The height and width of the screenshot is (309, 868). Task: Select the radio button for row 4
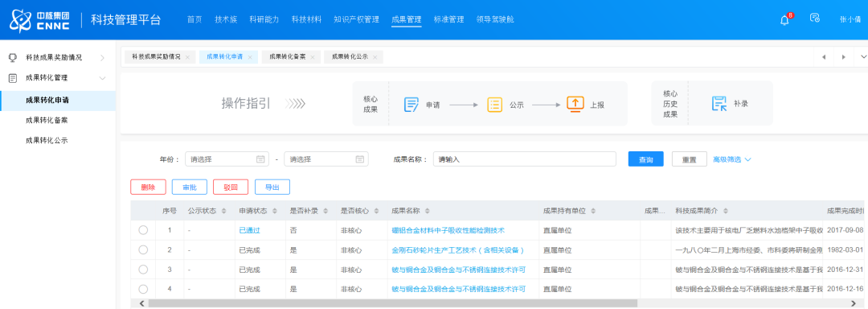[143, 289]
